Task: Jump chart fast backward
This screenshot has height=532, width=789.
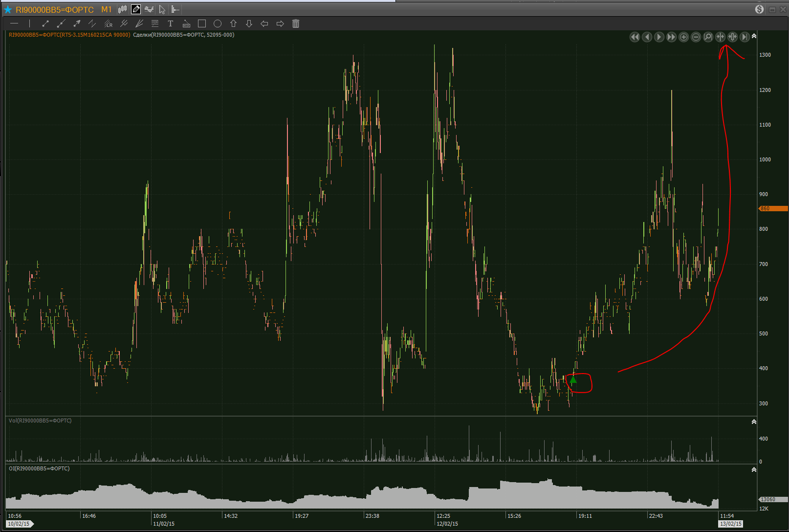Action: (635, 37)
